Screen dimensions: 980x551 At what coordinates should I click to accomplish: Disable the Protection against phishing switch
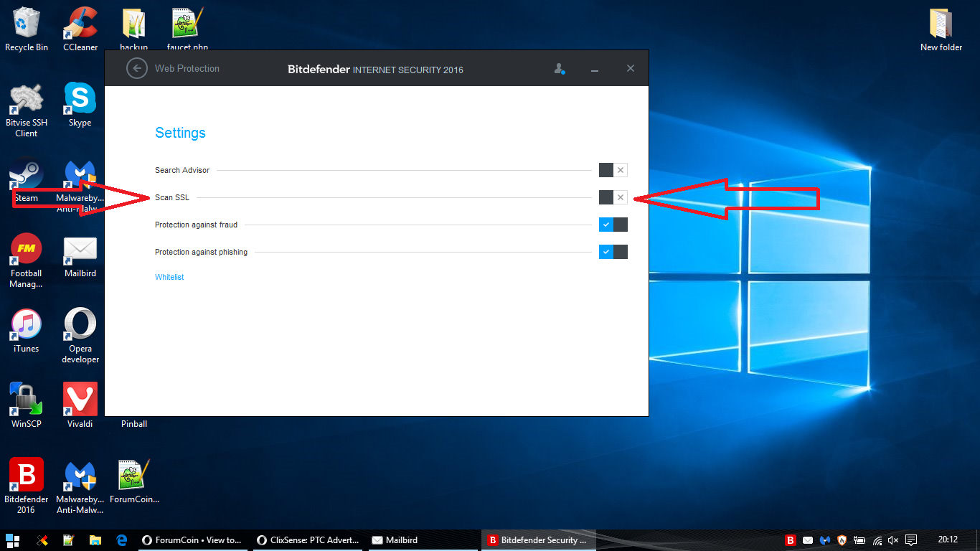pos(613,252)
